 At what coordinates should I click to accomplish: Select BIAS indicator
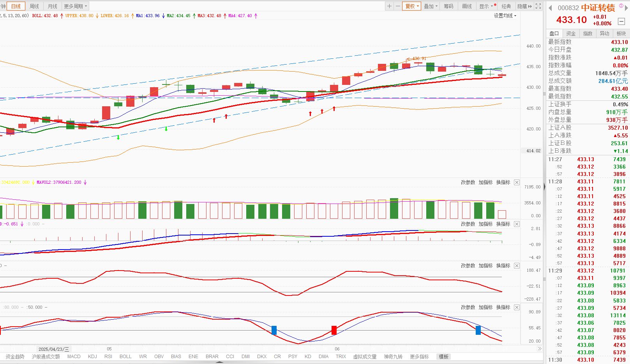pos(176,357)
